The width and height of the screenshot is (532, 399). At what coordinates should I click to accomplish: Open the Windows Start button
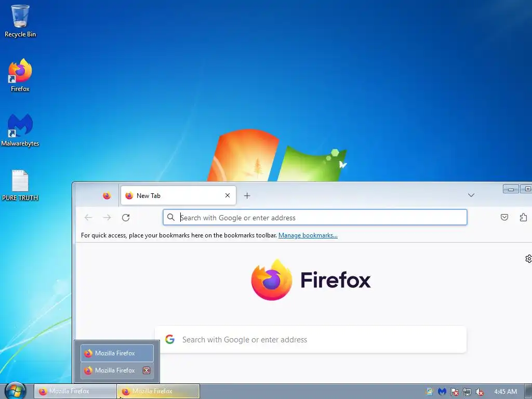(x=15, y=391)
